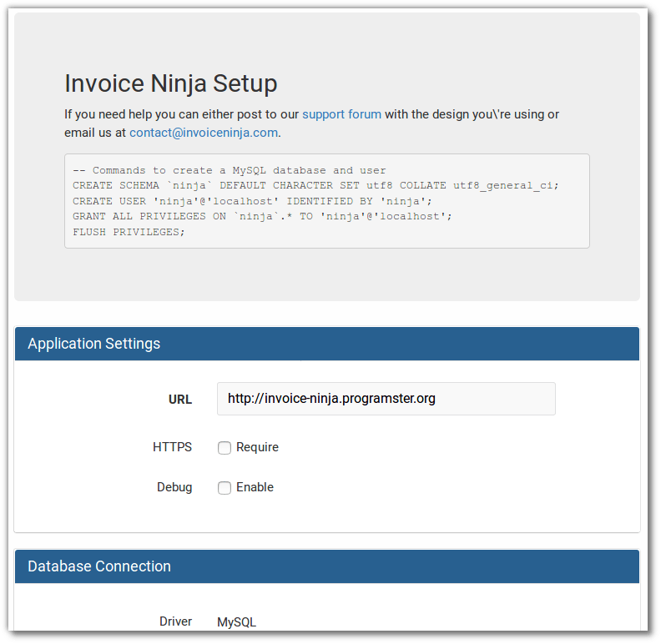Click the HTTPS label
661x644 pixels.
[172, 447]
